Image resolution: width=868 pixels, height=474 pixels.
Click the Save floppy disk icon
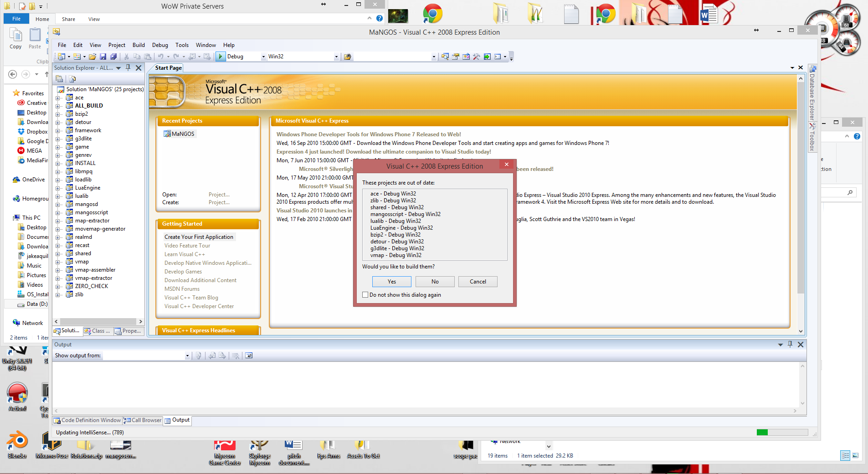[x=103, y=57]
